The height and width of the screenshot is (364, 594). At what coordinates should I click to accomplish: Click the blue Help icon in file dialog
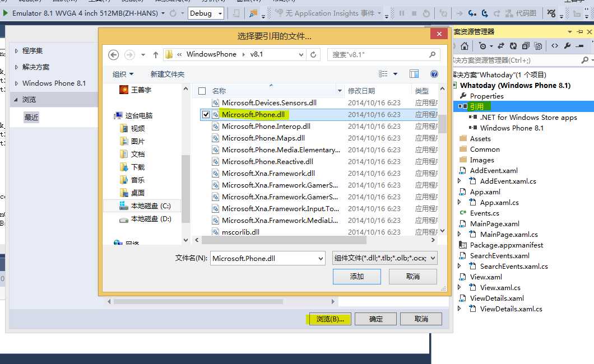coord(434,74)
